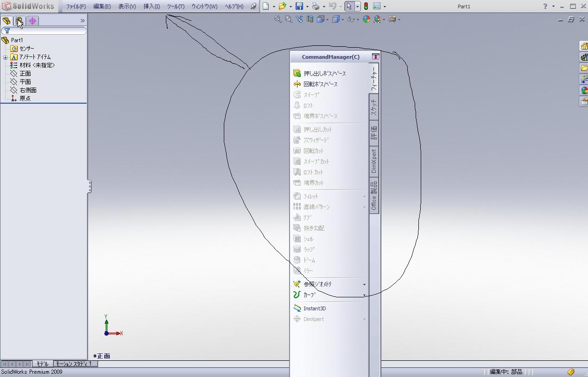Open the File Explorer folder tab in task pane
Image resolution: width=588 pixels, height=377 pixels.
[584, 68]
